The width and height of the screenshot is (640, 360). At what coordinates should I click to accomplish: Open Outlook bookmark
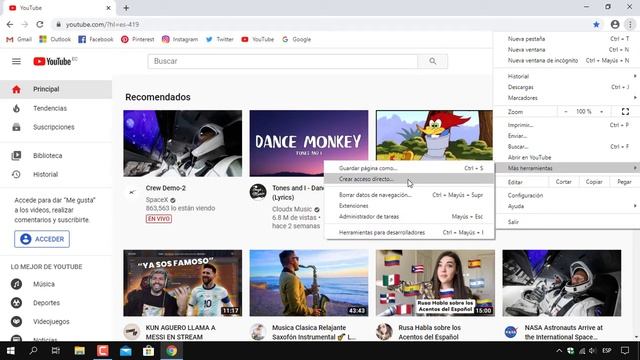point(55,39)
